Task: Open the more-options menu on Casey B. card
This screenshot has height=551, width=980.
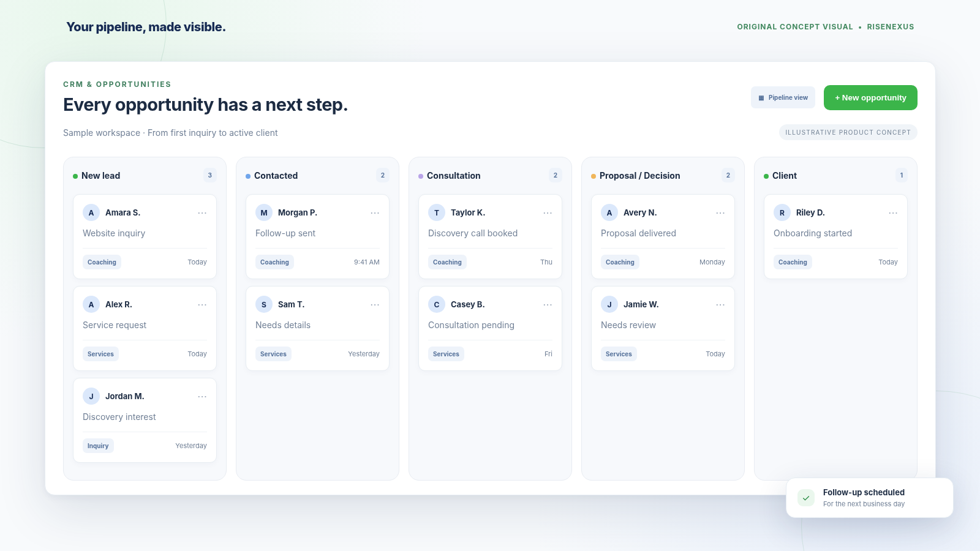Action: [x=548, y=305]
